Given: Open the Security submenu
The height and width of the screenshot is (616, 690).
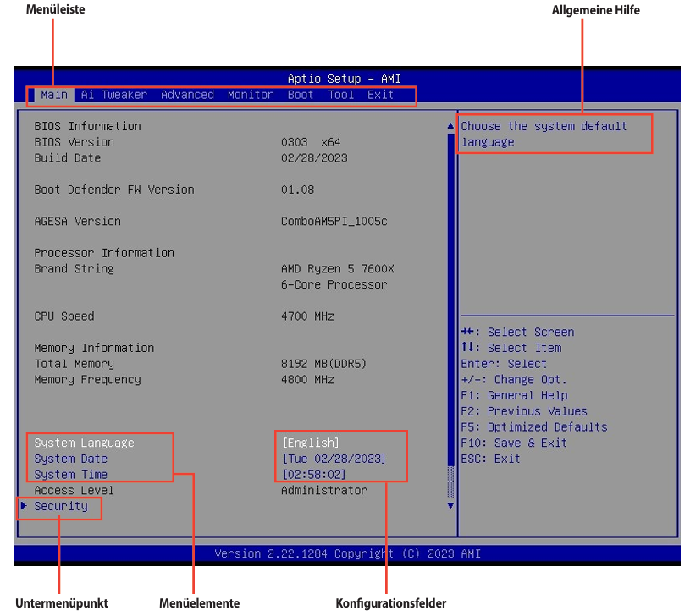Looking at the screenshot, I should click(x=61, y=507).
